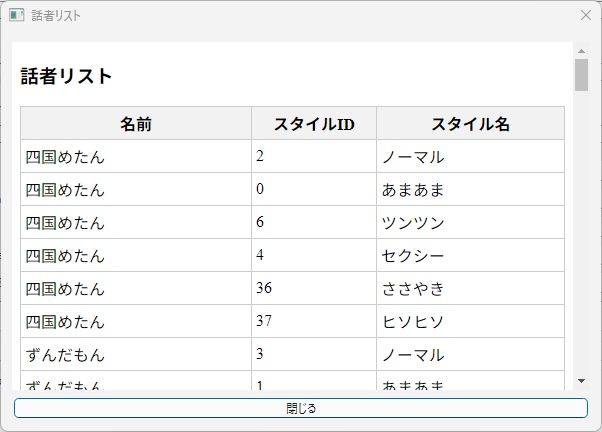
Task: Click the 名前 column header
Action: [136, 123]
